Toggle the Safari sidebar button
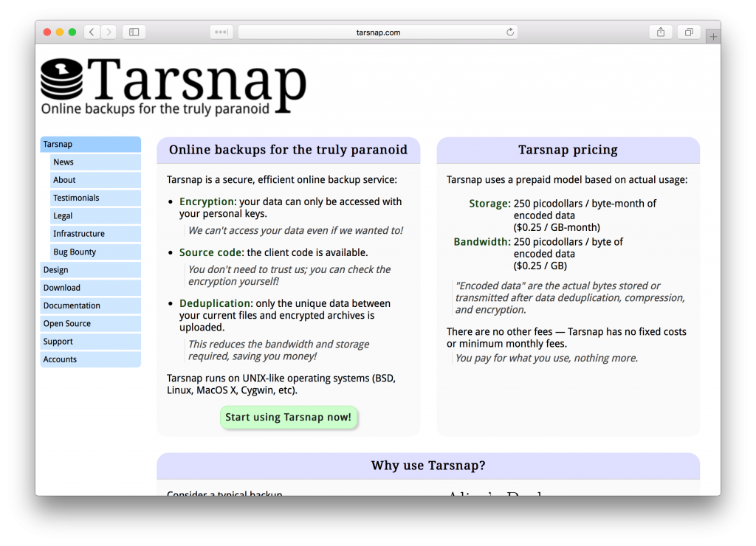Viewport: 756px width, 546px height. click(x=134, y=32)
